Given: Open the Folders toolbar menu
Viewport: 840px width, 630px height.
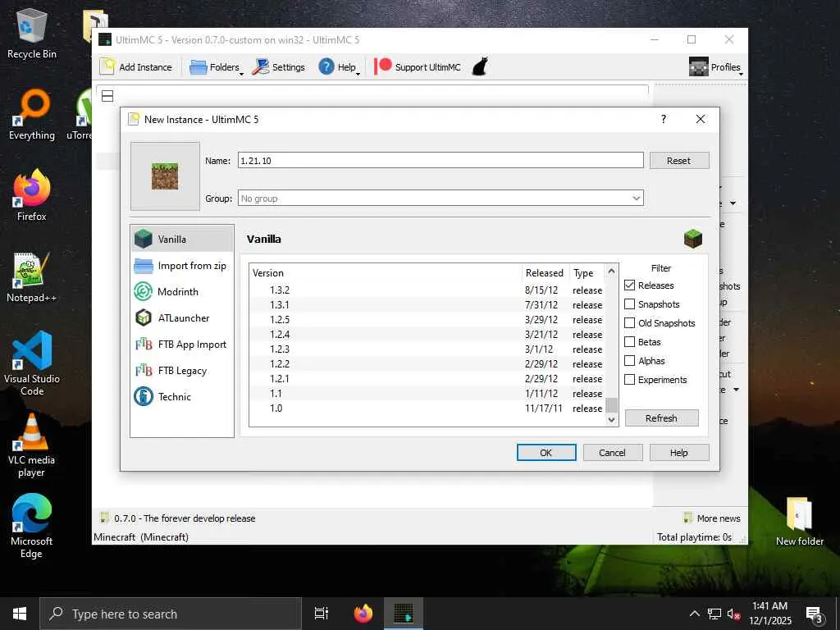Looking at the screenshot, I should click(217, 67).
